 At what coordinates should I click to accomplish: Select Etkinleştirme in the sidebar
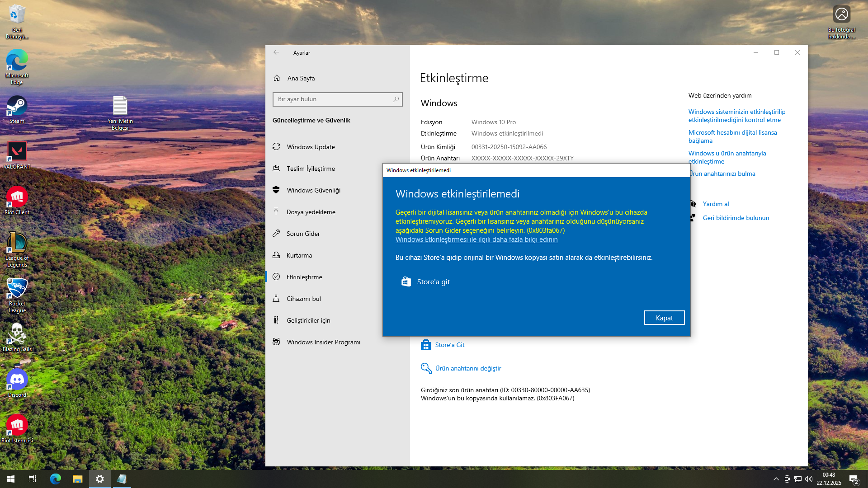[304, 277]
